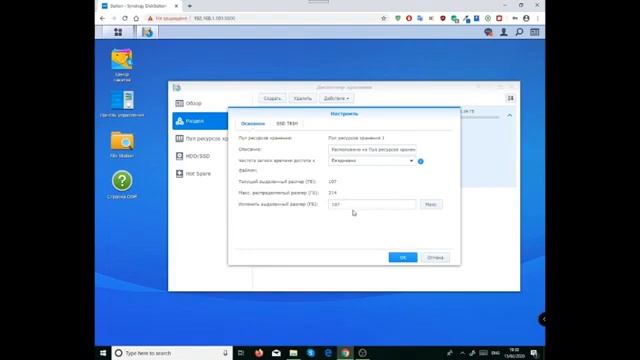Click the Max button beside size field
This screenshot has width=640, height=360.
[431, 204]
